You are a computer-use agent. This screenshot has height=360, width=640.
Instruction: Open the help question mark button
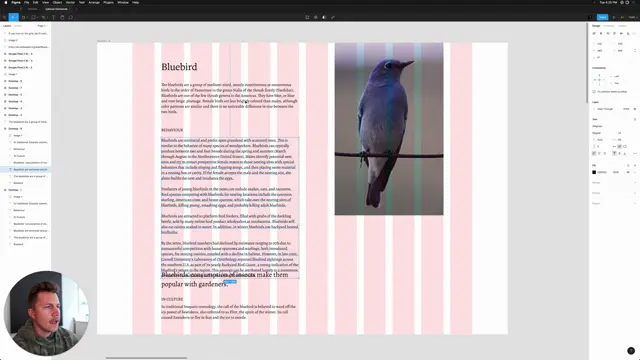pos(631,350)
